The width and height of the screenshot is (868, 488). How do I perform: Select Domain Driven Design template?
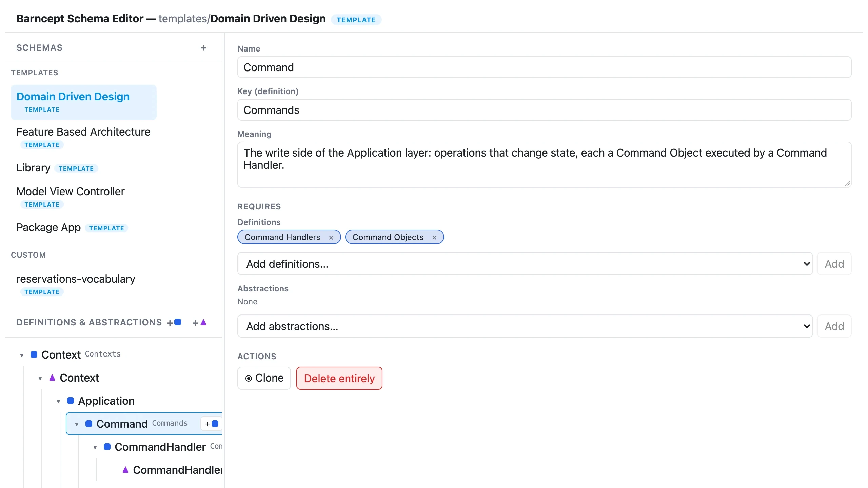(84, 102)
